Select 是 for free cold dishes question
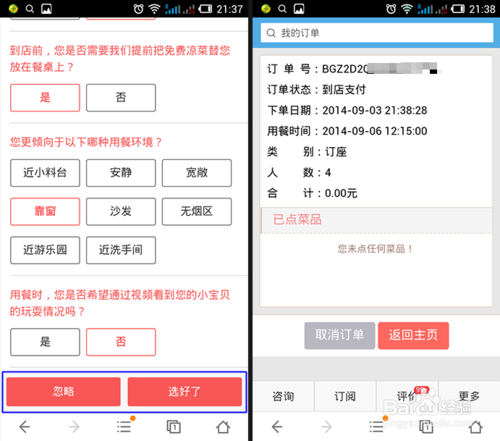This screenshot has width=500, height=441. click(x=45, y=98)
